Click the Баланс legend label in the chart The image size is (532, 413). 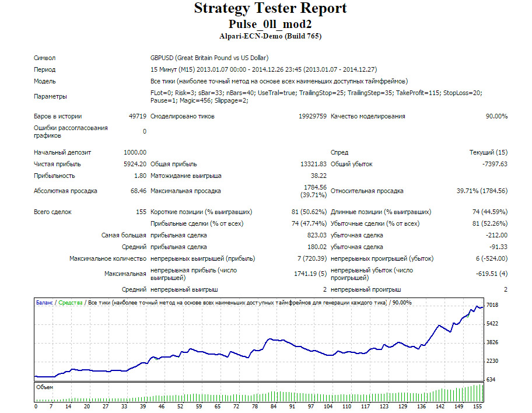point(44,303)
